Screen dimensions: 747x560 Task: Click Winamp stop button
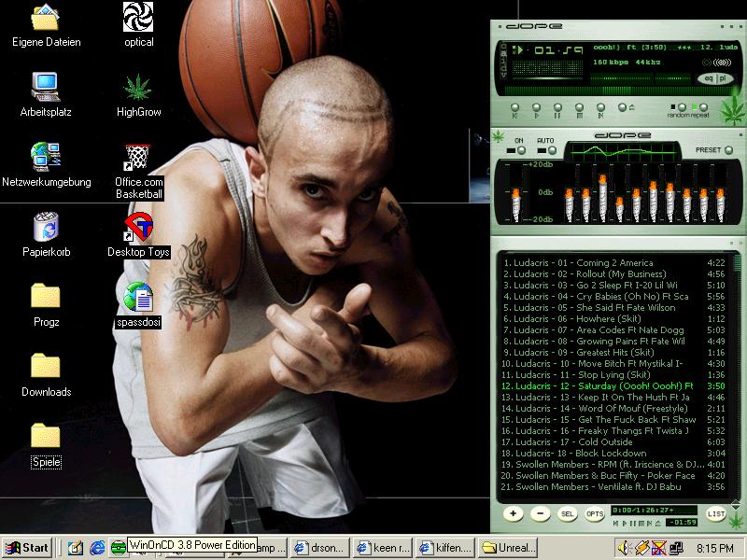[579, 108]
